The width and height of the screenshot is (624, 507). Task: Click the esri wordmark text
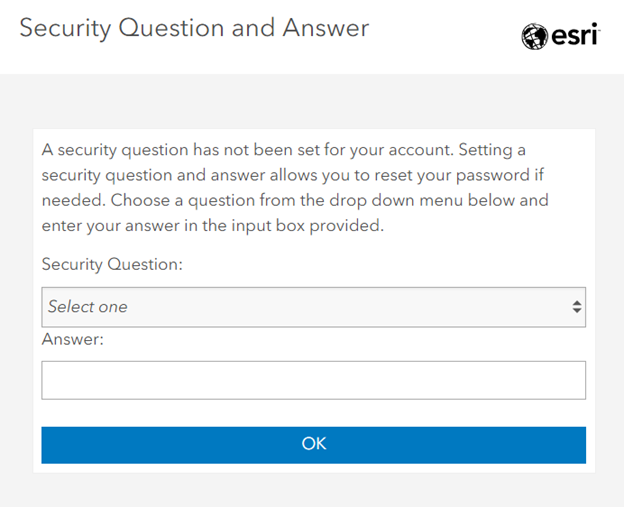click(573, 36)
